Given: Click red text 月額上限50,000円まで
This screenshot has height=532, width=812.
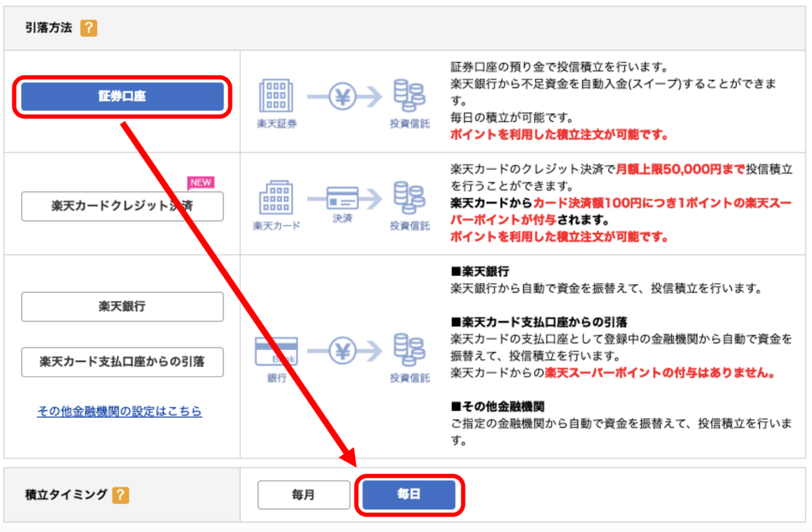Looking at the screenshot, I should pyautogui.click(x=680, y=169).
